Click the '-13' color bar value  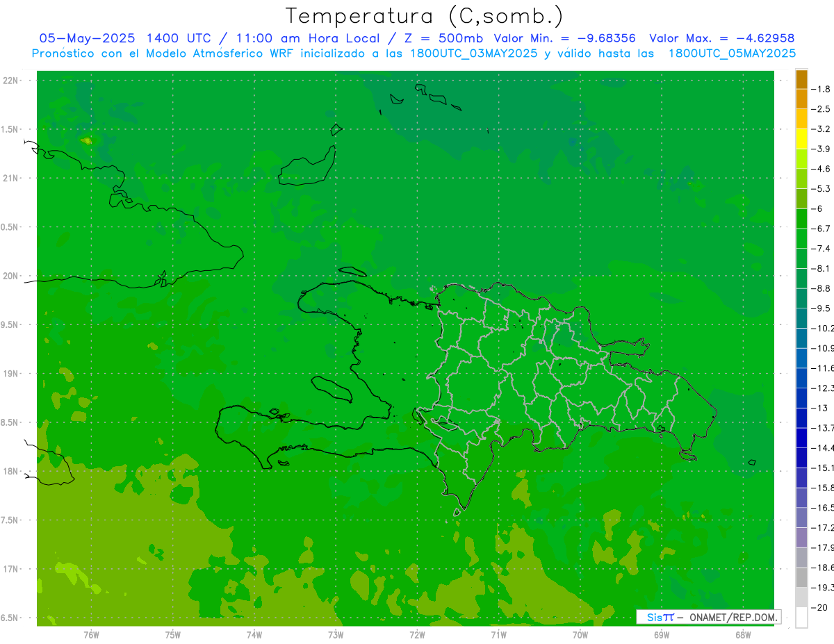click(820, 408)
